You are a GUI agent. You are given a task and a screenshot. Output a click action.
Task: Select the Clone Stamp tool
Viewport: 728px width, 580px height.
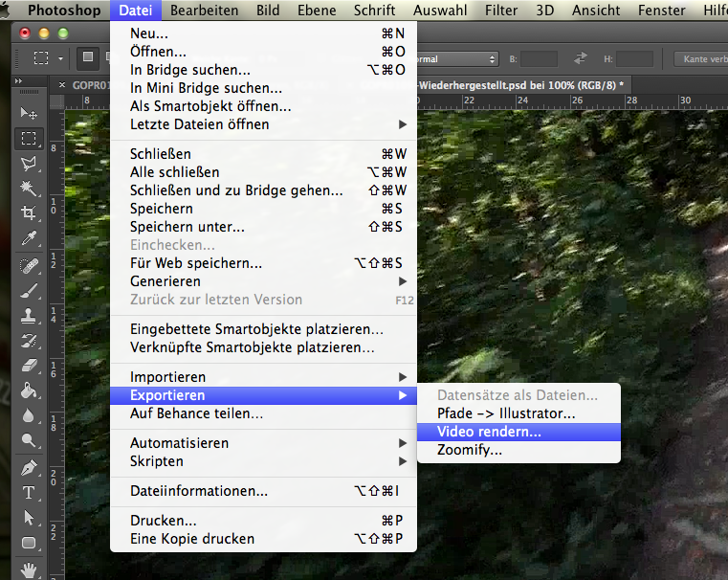[x=29, y=316]
